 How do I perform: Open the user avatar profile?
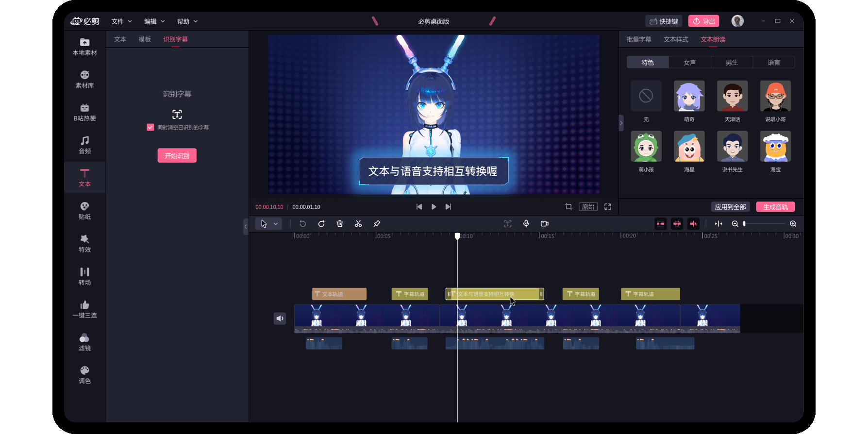click(x=737, y=21)
